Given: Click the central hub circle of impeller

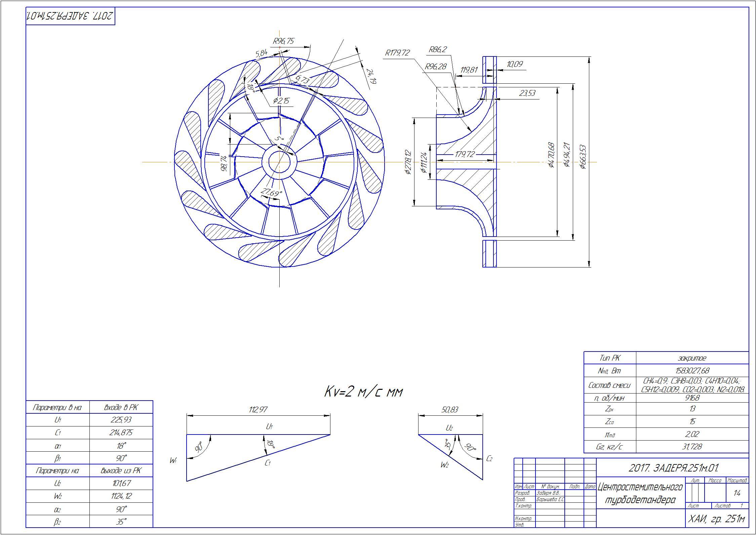Looking at the screenshot, I should (279, 162).
